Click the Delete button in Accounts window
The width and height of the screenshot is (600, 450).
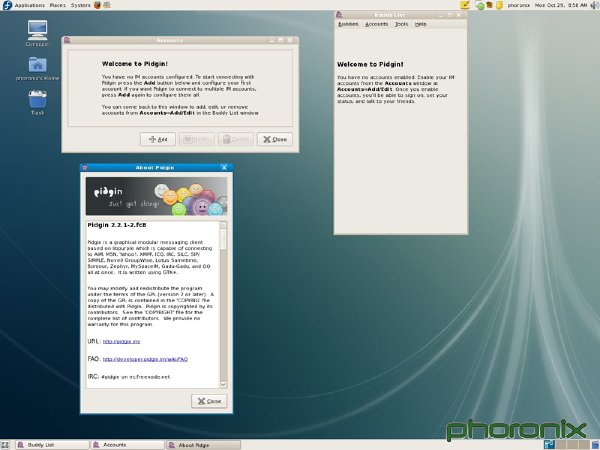tap(236, 139)
